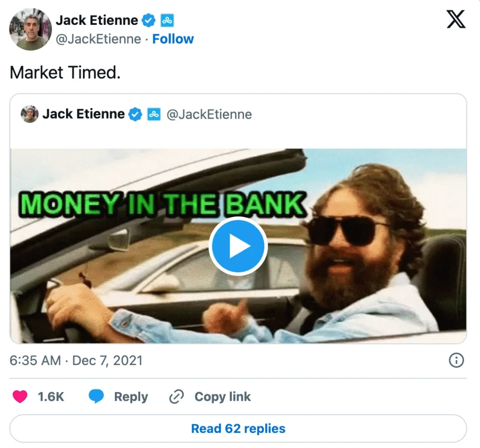Click the Reply speech bubble icon
This screenshot has width=480, height=448.
(x=96, y=396)
